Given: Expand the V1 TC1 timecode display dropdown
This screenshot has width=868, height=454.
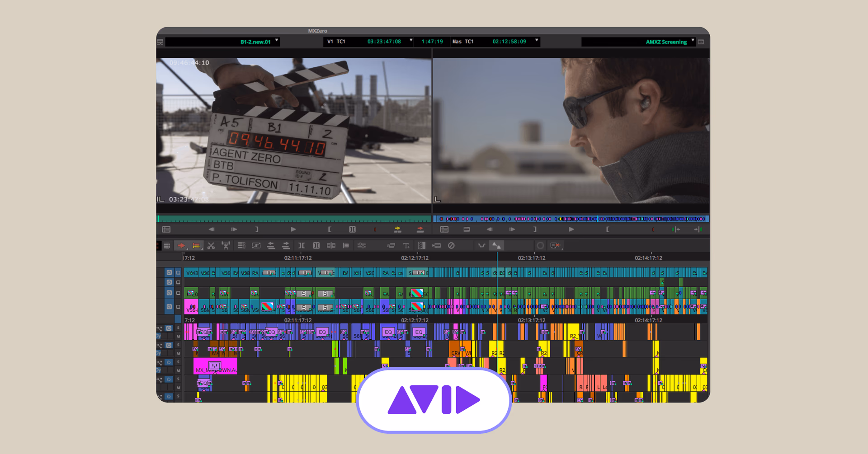Looking at the screenshot, I should (411, 41).
